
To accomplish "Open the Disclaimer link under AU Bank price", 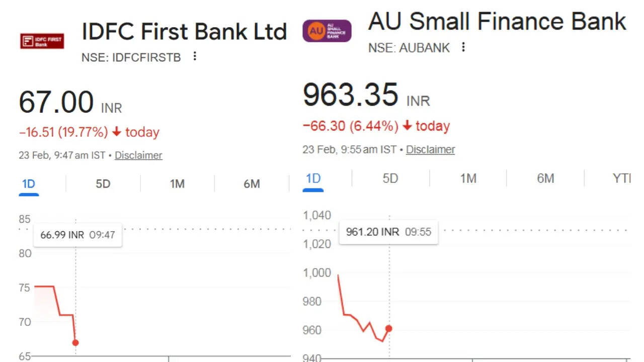I will click(430, 149).
